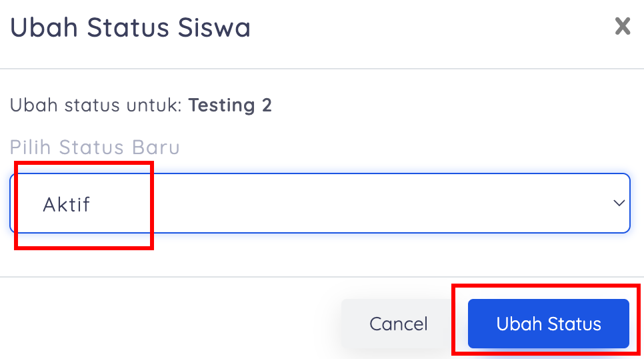This screenshot has width=644, height=359.
Task: Click the word Status on the blue button
Action: (x=575, y=324)
